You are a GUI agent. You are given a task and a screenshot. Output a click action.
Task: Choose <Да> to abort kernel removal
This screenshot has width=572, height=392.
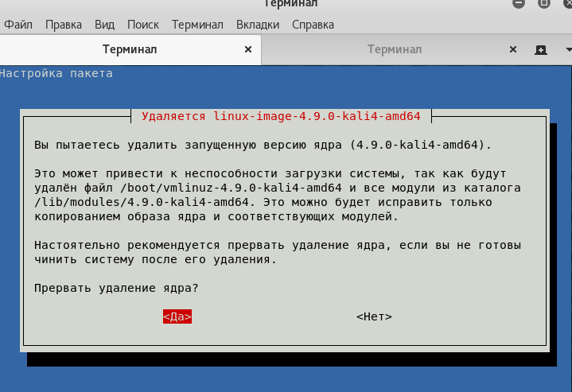[177, 316]
